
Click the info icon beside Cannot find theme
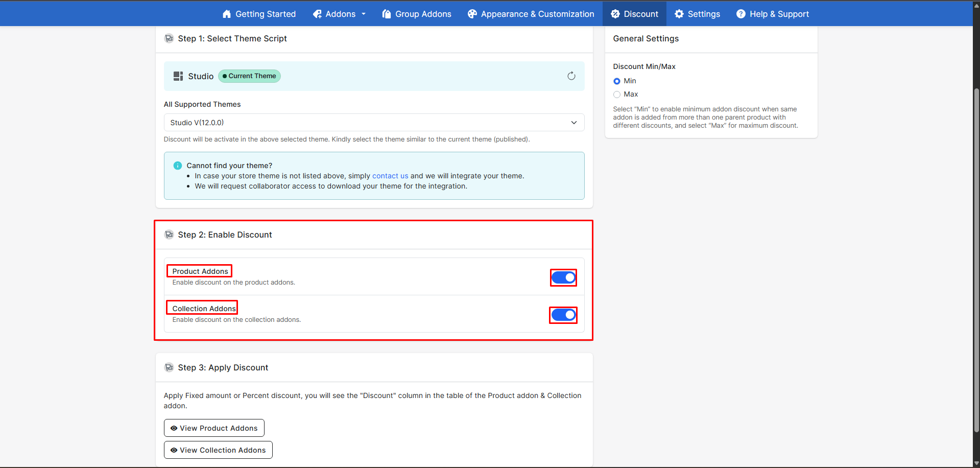[x=178, y=166]
